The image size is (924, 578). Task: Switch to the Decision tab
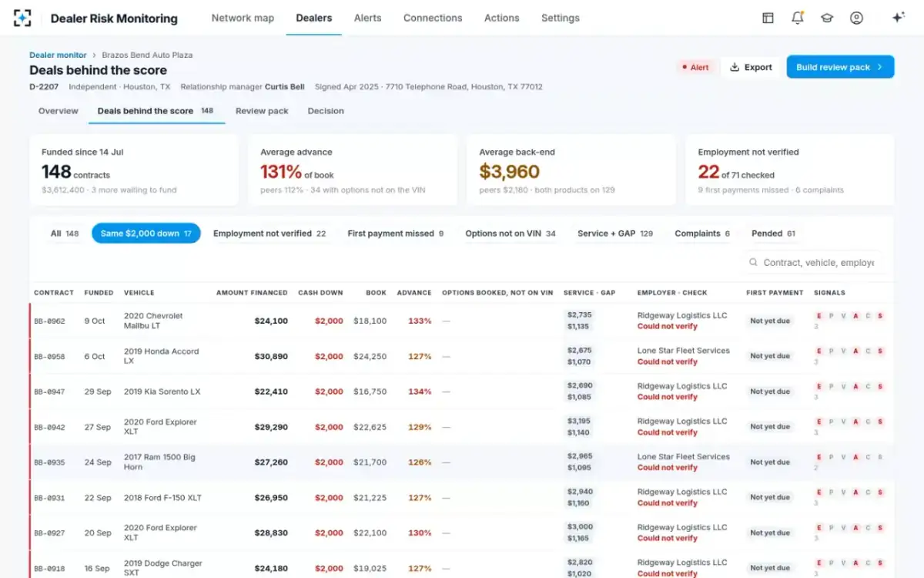(x=326, y=111)
